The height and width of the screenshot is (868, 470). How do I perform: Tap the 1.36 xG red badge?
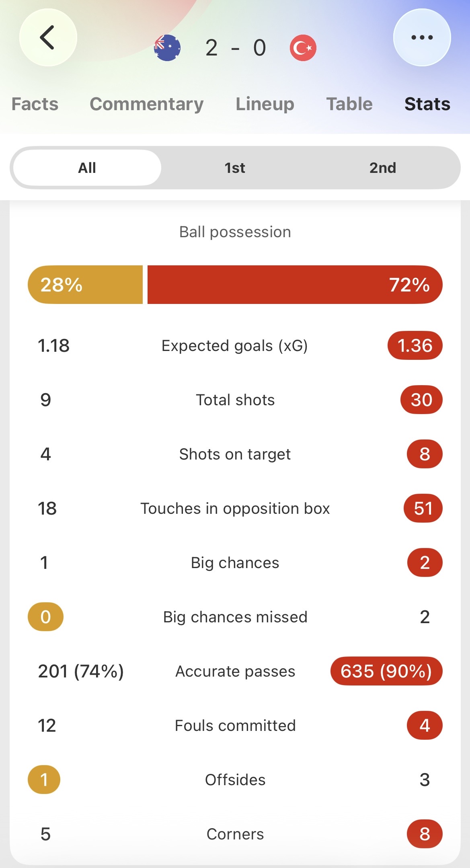pyautogui.click(x=415, y=345)
